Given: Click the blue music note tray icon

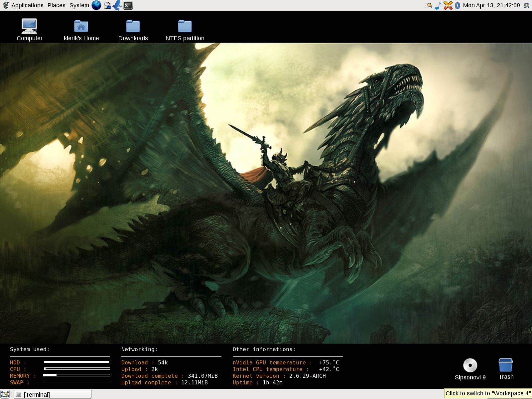Looking at the screenshot, I should click(438, 5).
